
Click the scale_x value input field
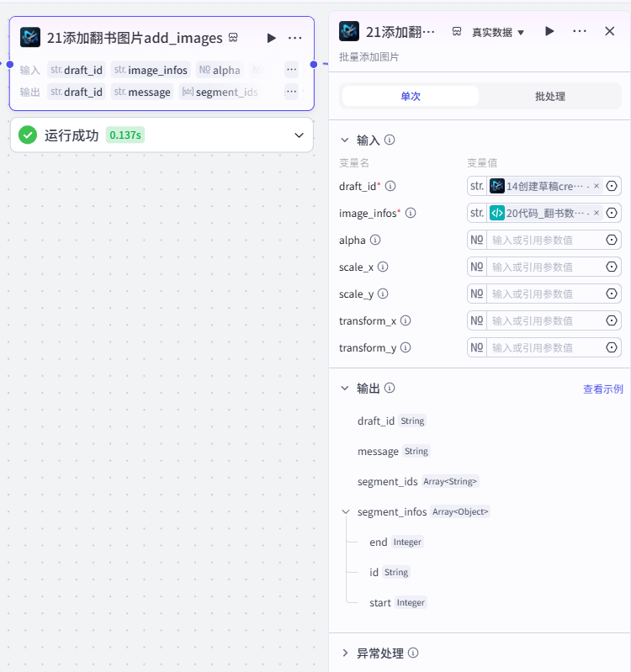[545, 267]
